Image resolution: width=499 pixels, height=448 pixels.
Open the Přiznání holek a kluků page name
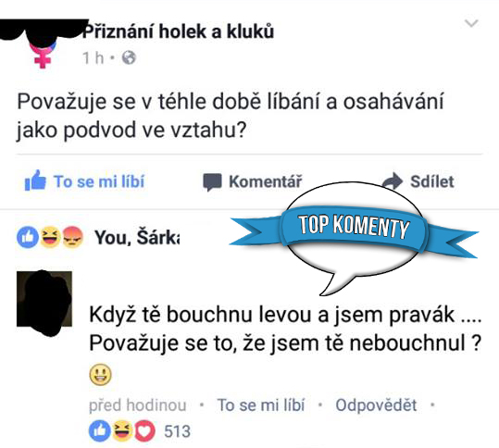pos(178,31)
